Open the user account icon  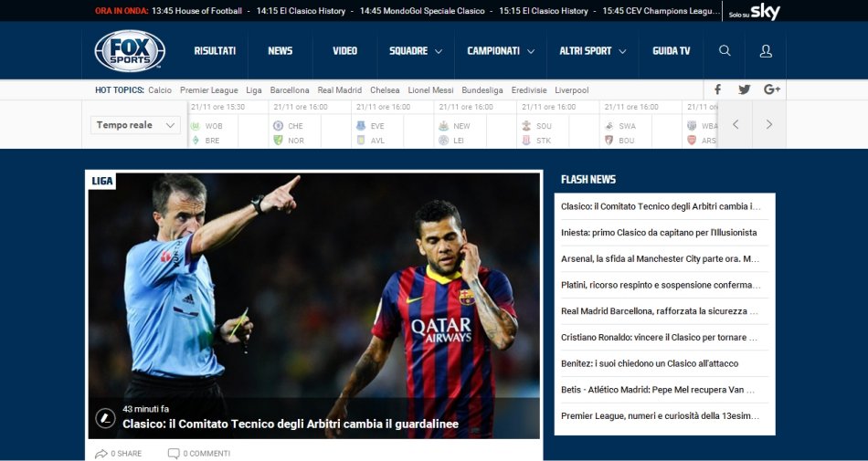pos(766,51)
